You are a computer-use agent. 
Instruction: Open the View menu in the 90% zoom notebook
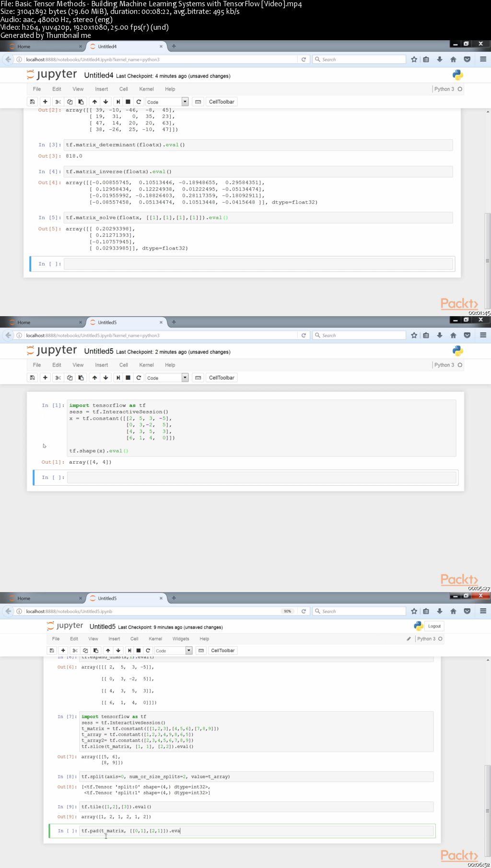(93, 639)
